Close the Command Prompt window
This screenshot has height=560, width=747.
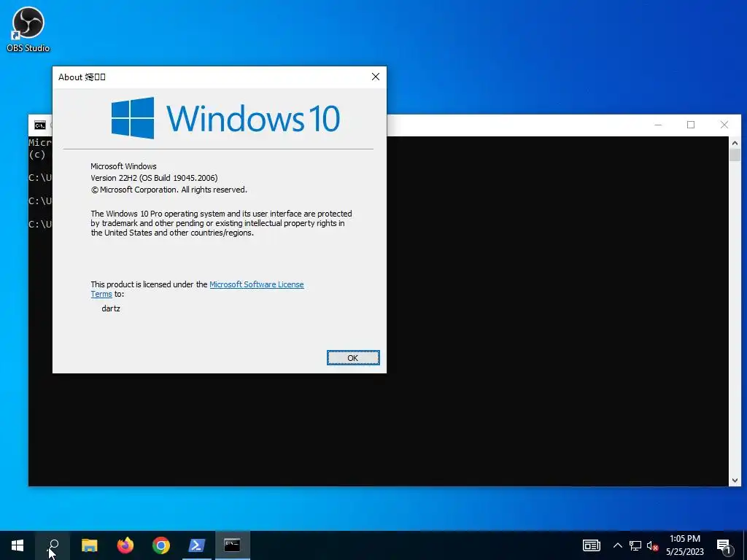724,125
